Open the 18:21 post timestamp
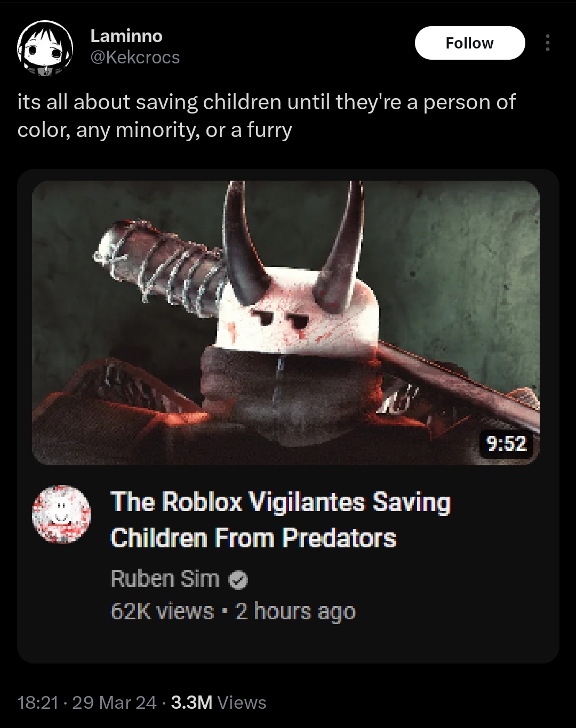 37,702
